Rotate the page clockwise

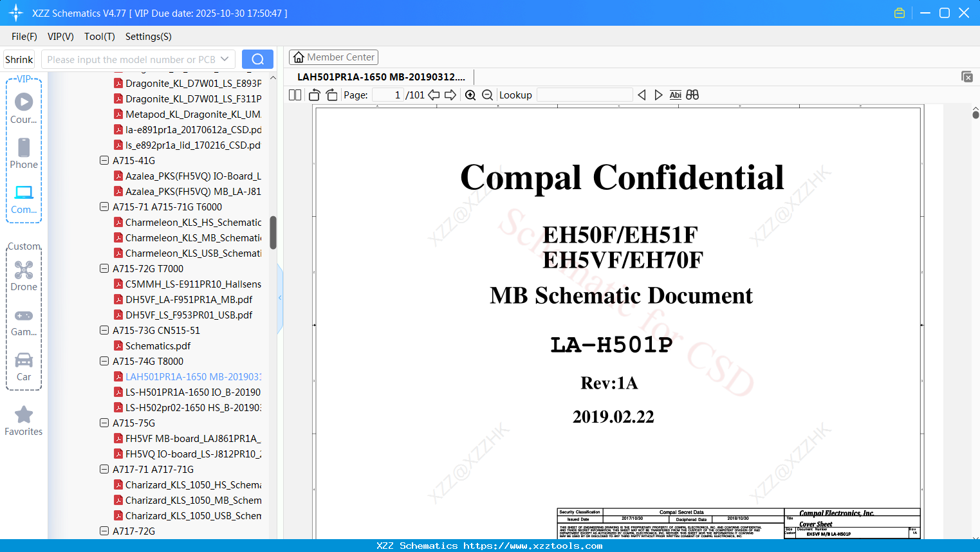(x=331, y=95)
